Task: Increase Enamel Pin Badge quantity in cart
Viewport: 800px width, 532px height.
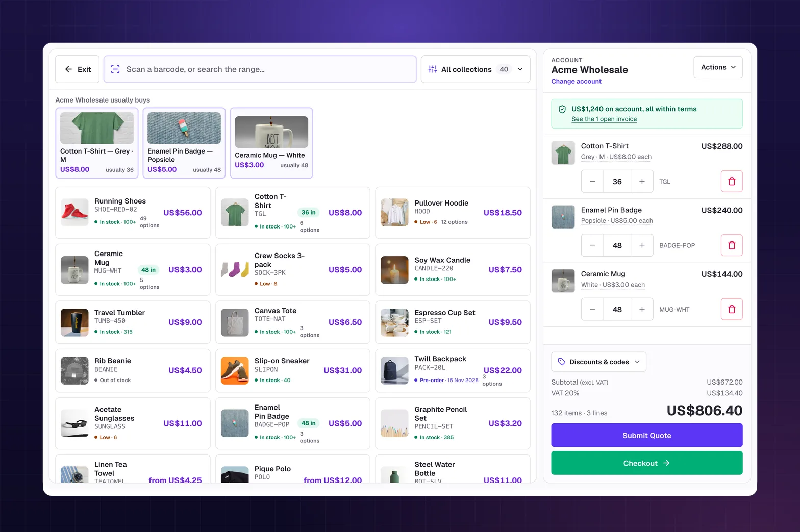Action: 642,245
